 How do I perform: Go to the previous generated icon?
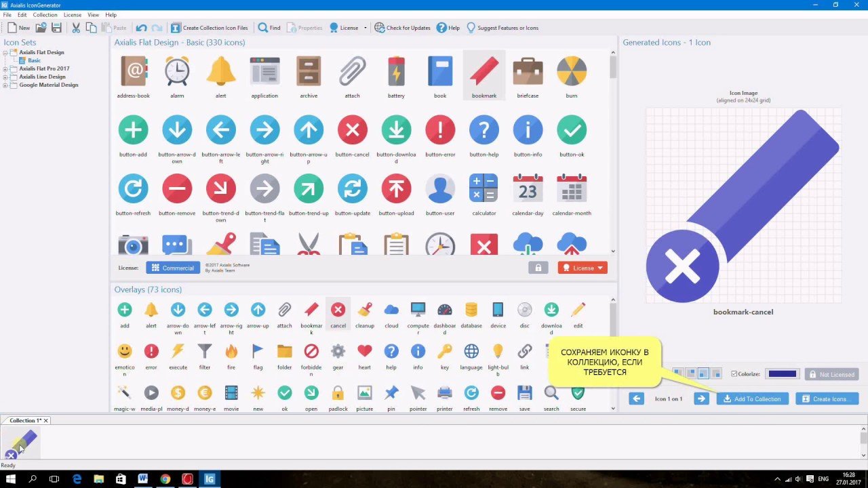coord(636,399)
